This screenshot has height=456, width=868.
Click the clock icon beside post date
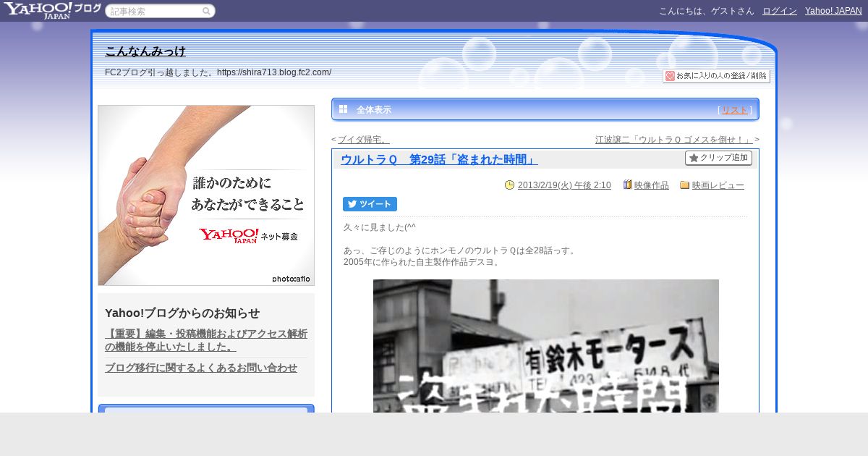point(509,185)
